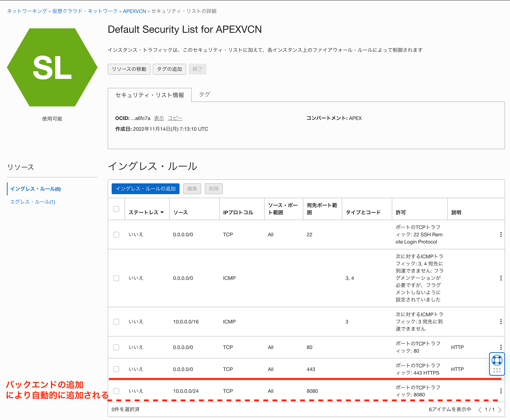The width and height of the screenshot is (510, 420).
Task: Click the lifebuoy help widget icon
Action: coord(497,360)
